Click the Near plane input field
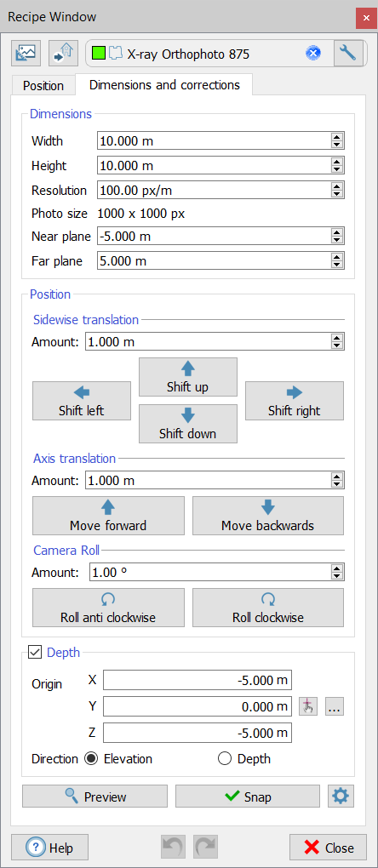Screen dimensions: 378x868 pos(220,237)
